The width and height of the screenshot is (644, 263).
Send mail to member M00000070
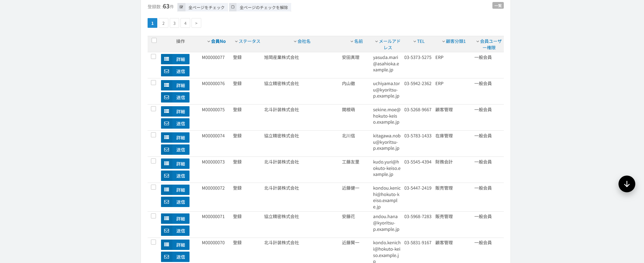[175, 257]
